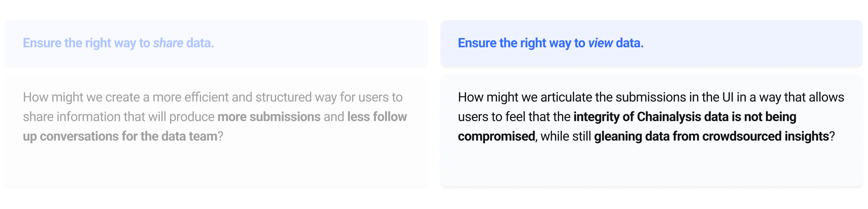Click 'How might we articulate' paragraph opening
868x209 pixels.
coord(525,97)
